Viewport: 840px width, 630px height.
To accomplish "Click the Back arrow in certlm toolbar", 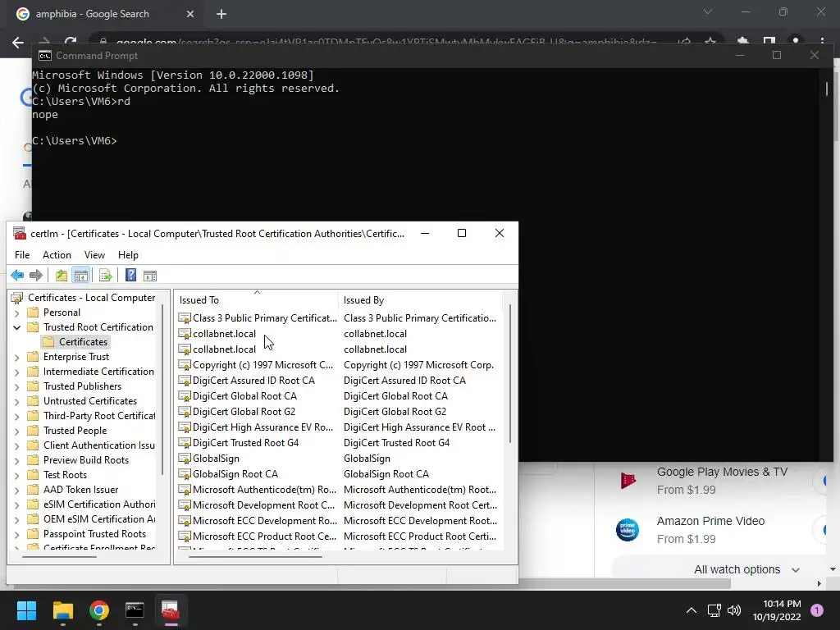I will [x=17, y=276].
